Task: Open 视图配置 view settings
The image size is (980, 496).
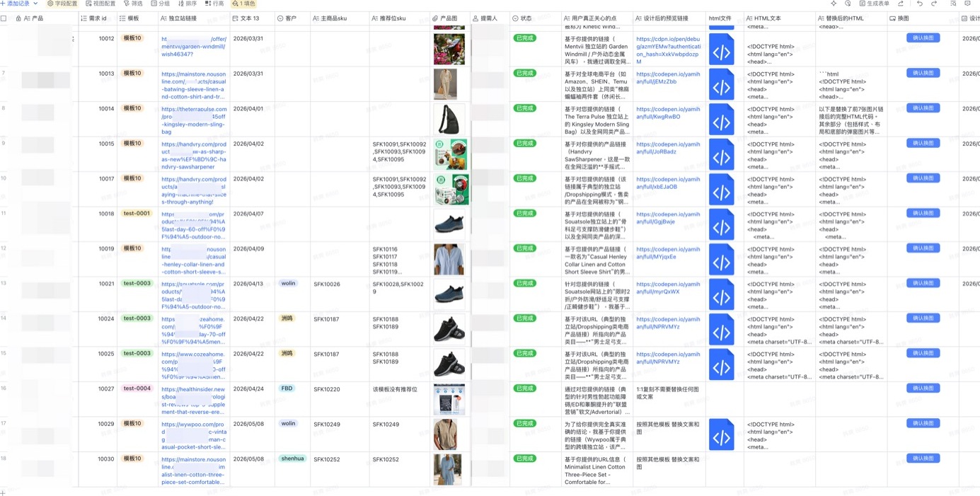Action: pos(100,4)
